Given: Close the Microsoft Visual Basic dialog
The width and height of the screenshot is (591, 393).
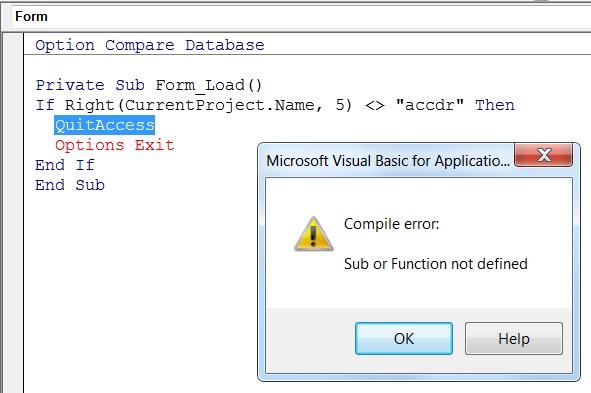Looking at the screenshot, I should [544, 155].
